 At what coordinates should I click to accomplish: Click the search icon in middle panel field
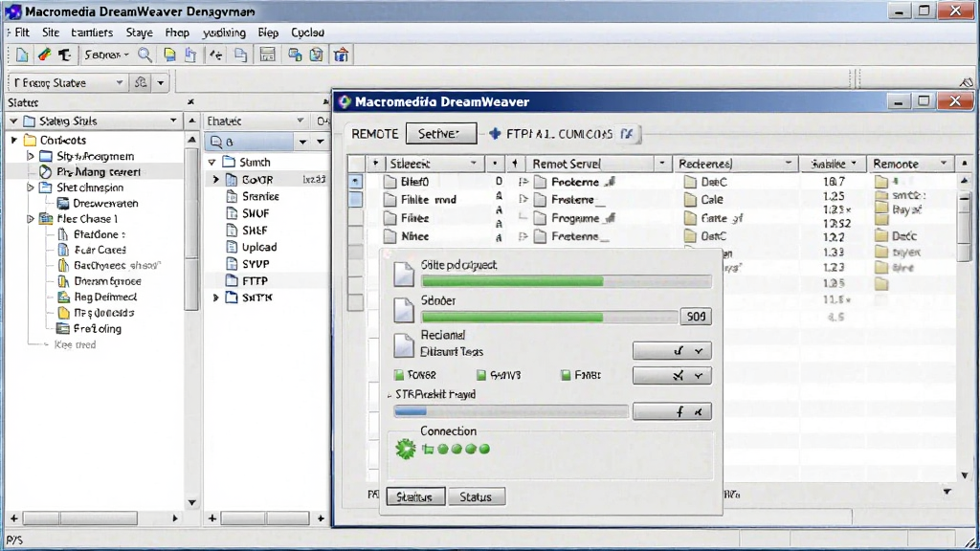[x=216, y=142]
